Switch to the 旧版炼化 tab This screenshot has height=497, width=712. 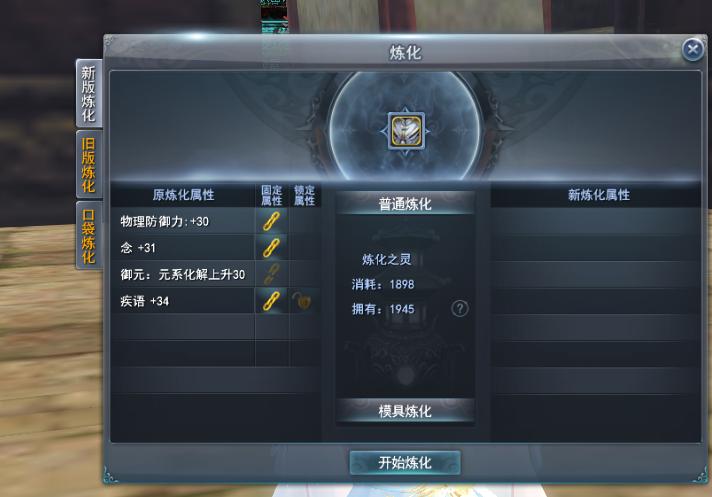89,165
